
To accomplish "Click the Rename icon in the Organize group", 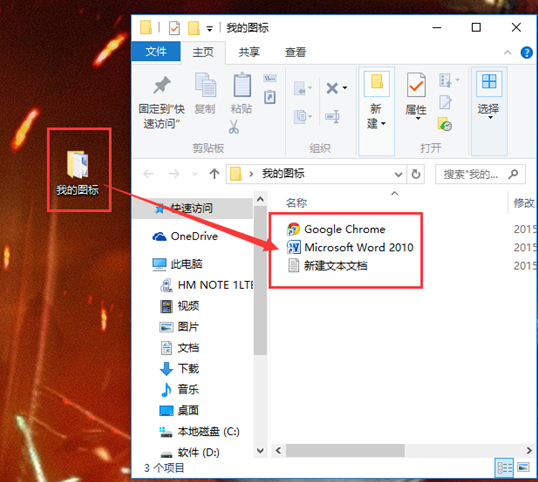I will point(332,117).
